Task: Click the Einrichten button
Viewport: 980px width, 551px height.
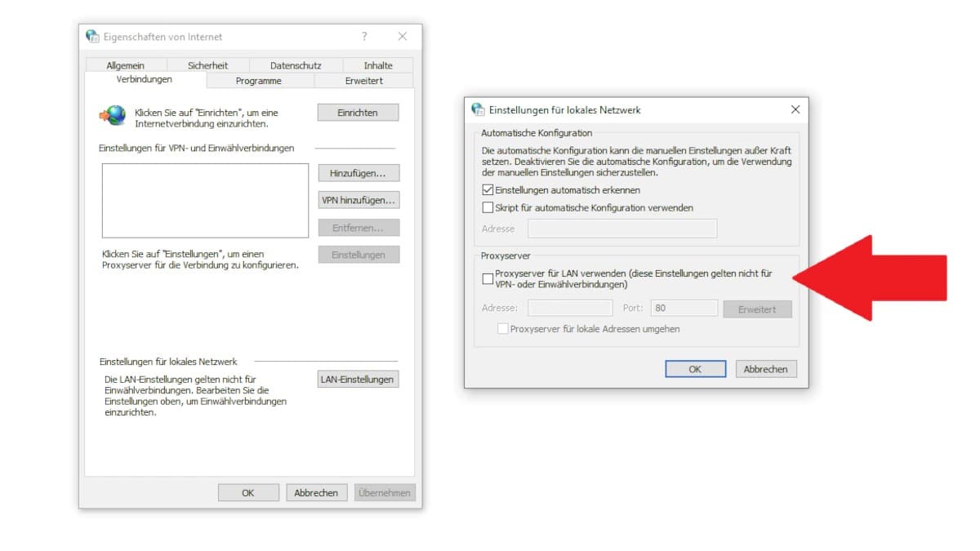Action: [x=358, y=113]
